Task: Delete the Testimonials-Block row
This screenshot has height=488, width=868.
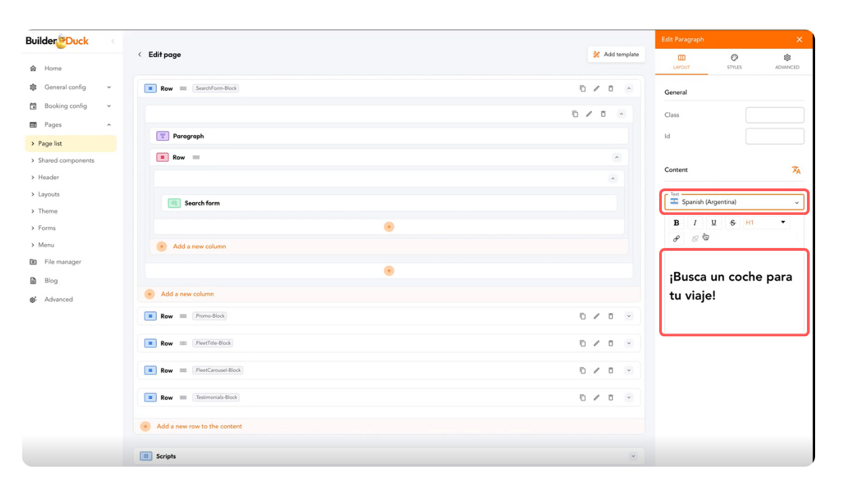Action: [610, 398]
